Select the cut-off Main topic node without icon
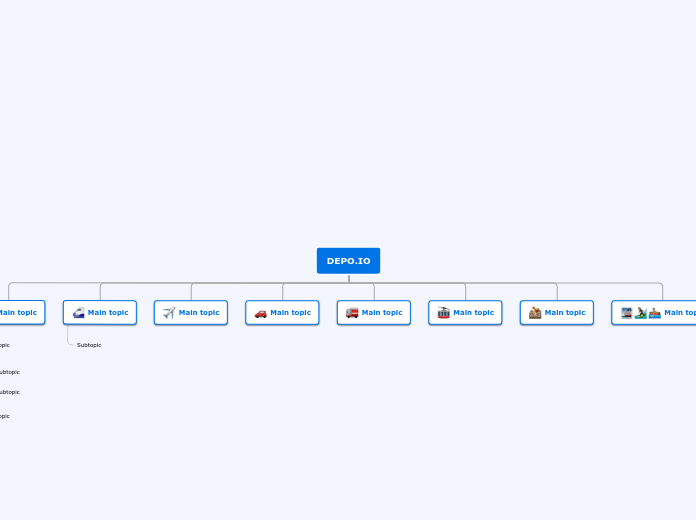Image resolution: width=696 pixels, height=520 pixels. tap(18, 313)
